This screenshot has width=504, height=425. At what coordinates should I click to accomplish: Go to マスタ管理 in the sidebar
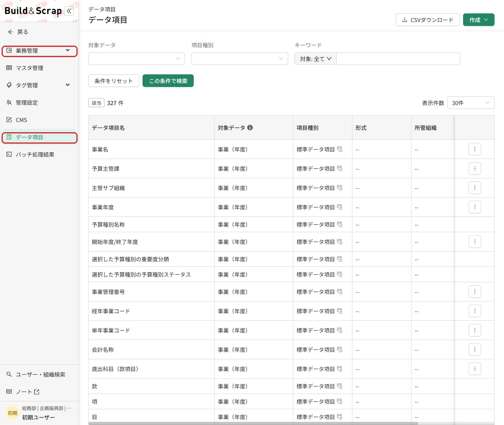click(x=39, y=68)
